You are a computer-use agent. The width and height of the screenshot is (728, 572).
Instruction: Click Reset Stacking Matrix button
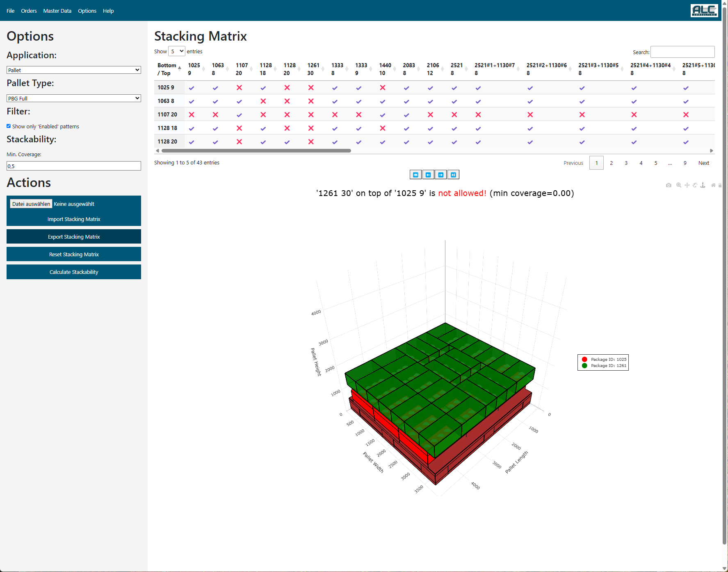click(x=74, y=254)
